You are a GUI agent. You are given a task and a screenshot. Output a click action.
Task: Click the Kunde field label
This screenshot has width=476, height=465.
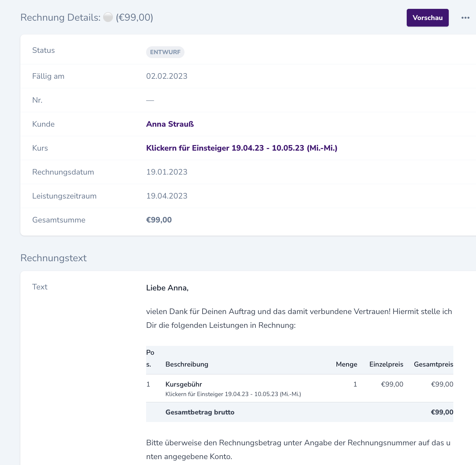43,124
